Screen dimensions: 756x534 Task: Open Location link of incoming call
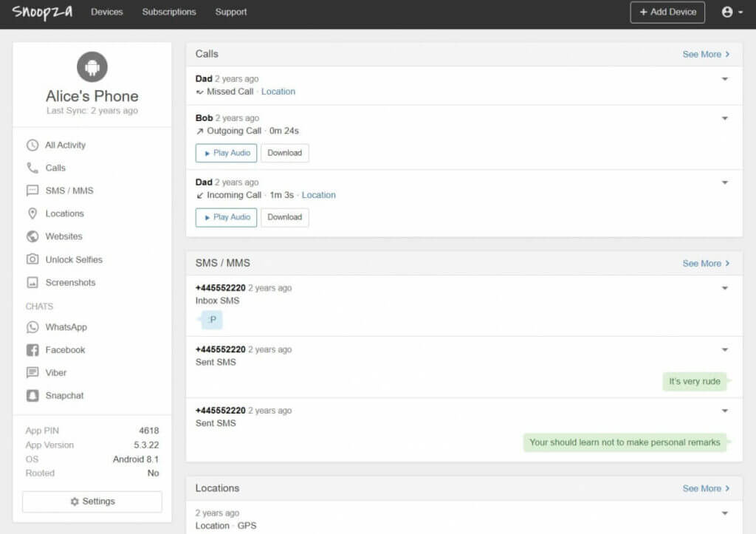click(x=319, y=196)
